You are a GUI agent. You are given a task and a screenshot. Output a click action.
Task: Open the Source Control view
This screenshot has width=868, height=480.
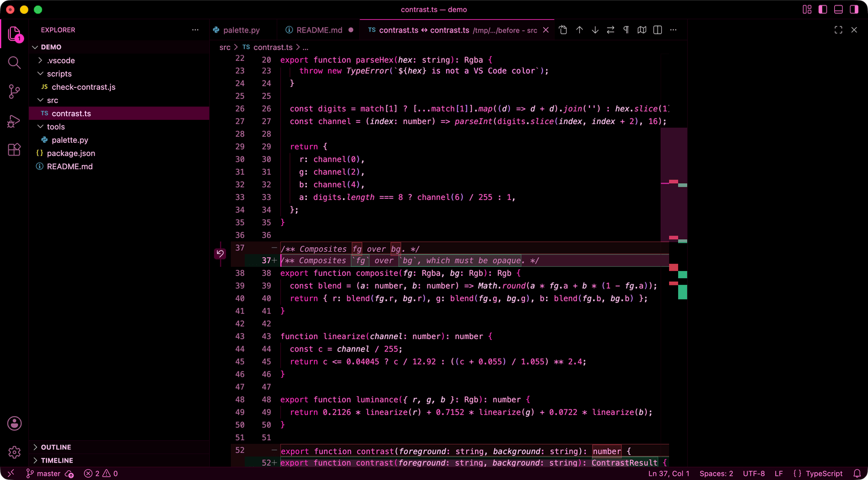[14, 92]
